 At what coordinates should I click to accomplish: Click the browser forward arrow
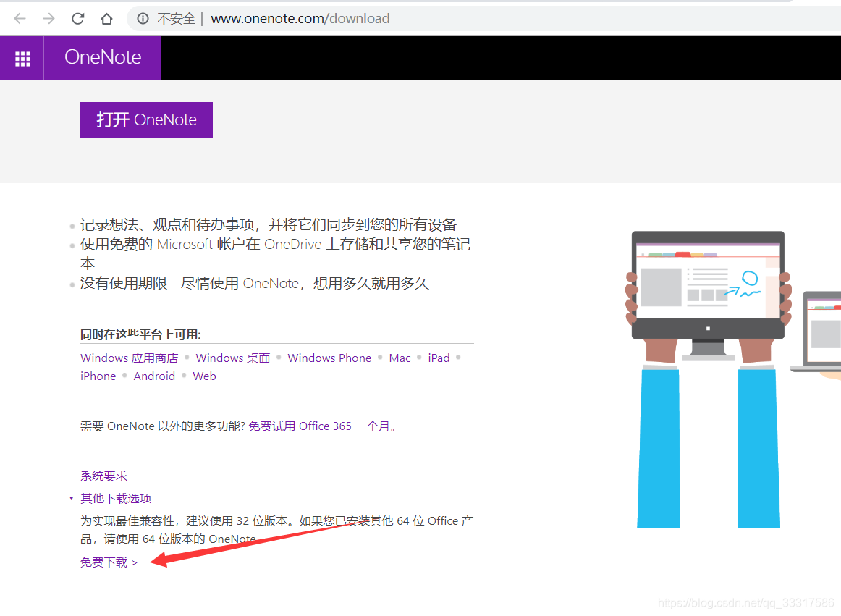pos(48,19)
